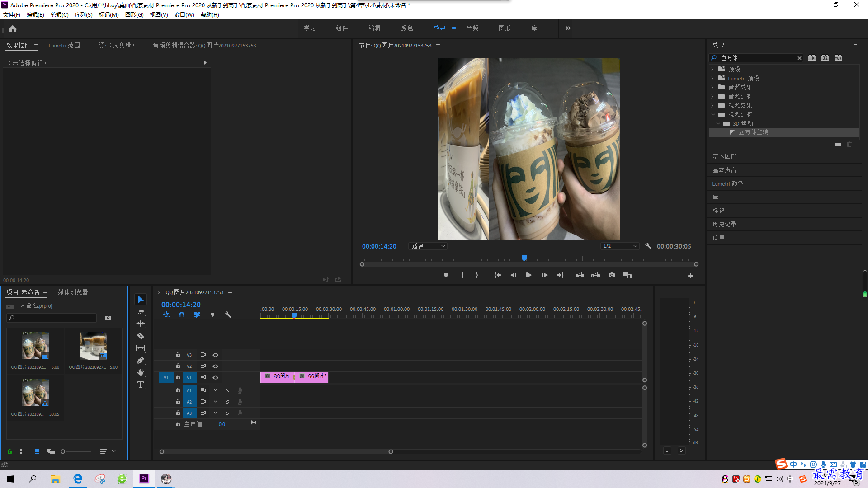Select the Slip tool
Image resolution: width=868 pixels, height=488 pixels.
(x=141, y=348)
